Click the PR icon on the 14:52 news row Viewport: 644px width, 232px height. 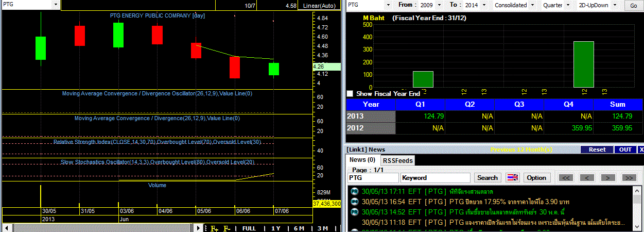tap(354, 211)
